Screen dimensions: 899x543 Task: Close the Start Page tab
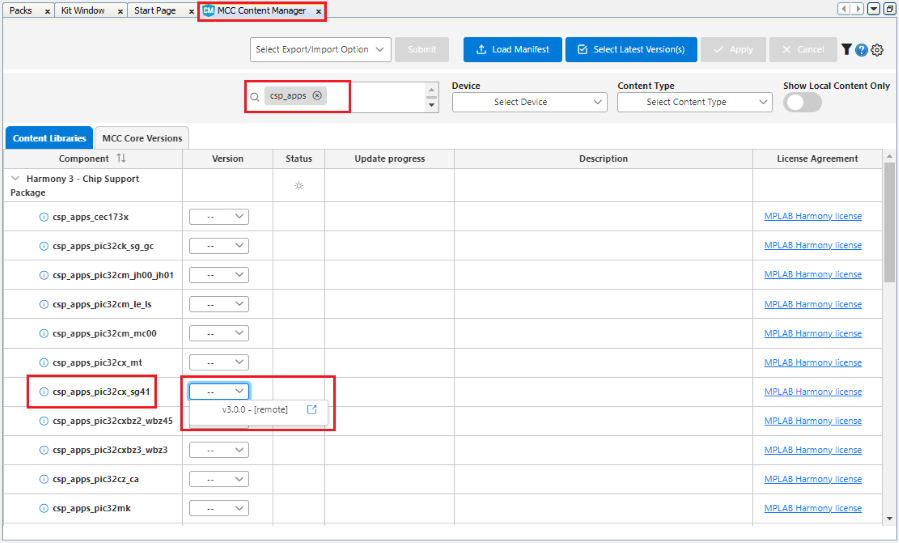[x=191, y=11]
